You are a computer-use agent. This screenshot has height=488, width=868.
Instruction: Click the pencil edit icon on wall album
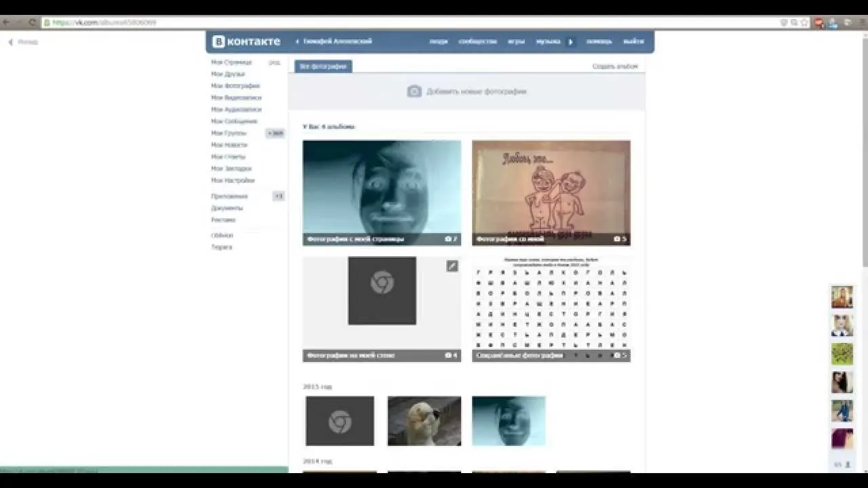[x=452, y=266]
